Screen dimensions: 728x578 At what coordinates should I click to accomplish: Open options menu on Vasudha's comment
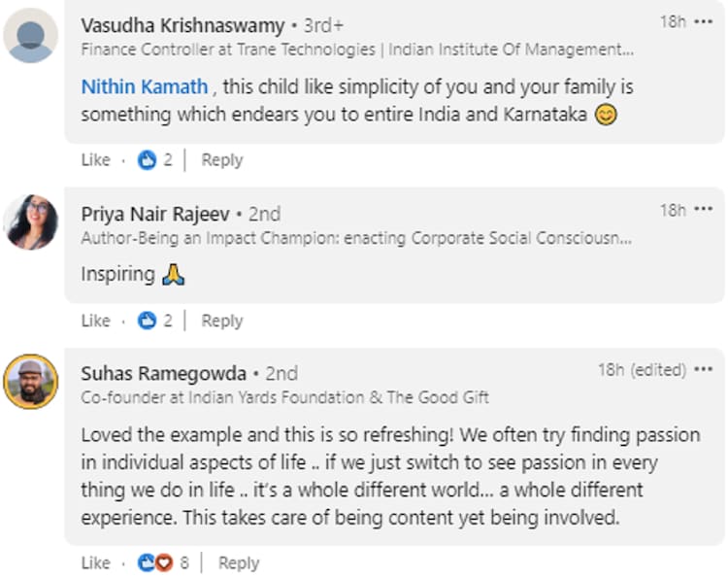click(704, 21)
